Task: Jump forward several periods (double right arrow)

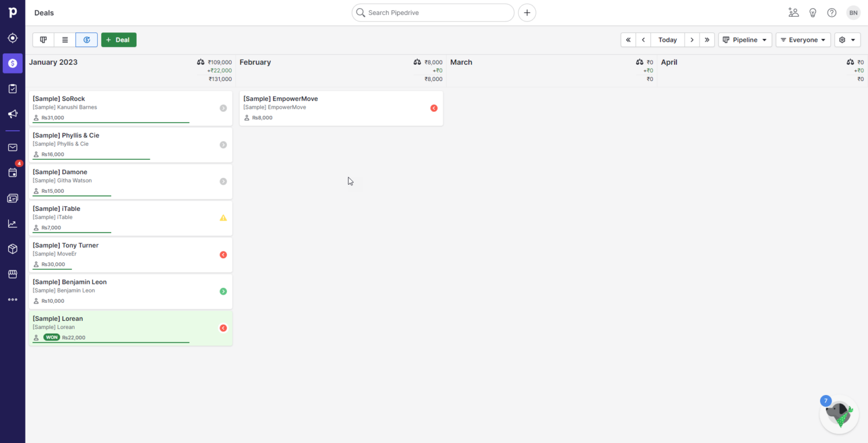Action: tap(707, 40)
